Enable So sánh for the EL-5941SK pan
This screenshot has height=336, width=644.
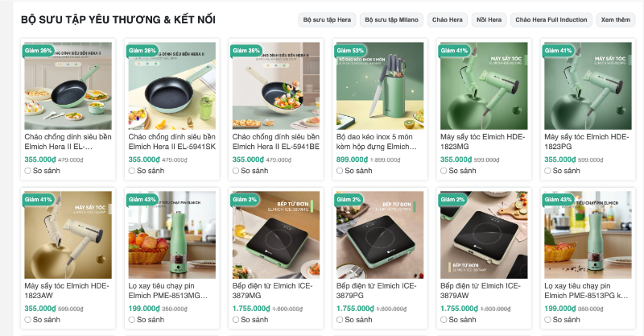coord(132,171)
